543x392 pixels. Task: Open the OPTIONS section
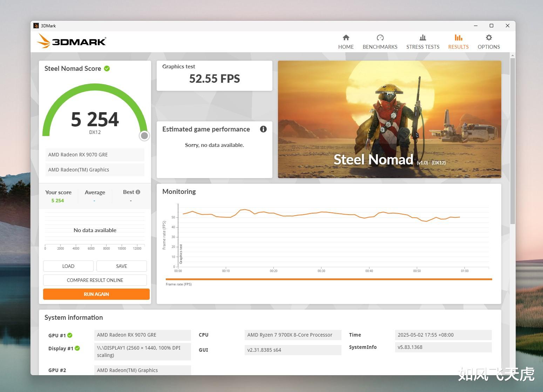[489, 42]
